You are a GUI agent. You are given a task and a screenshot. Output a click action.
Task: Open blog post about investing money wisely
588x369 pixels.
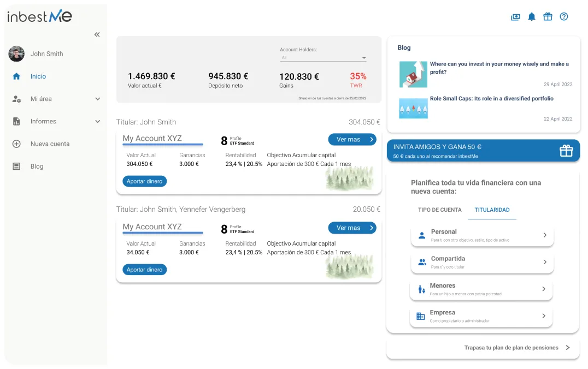(x=499, y=68)
